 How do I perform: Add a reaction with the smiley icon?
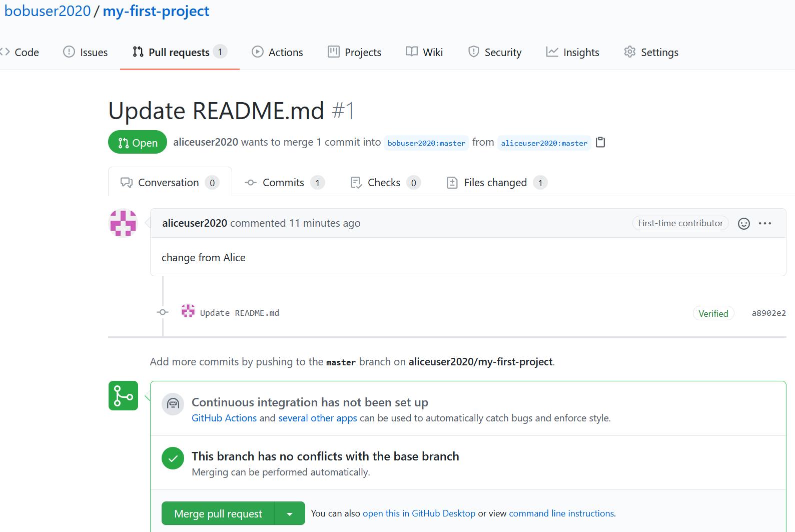coord(743,224)
